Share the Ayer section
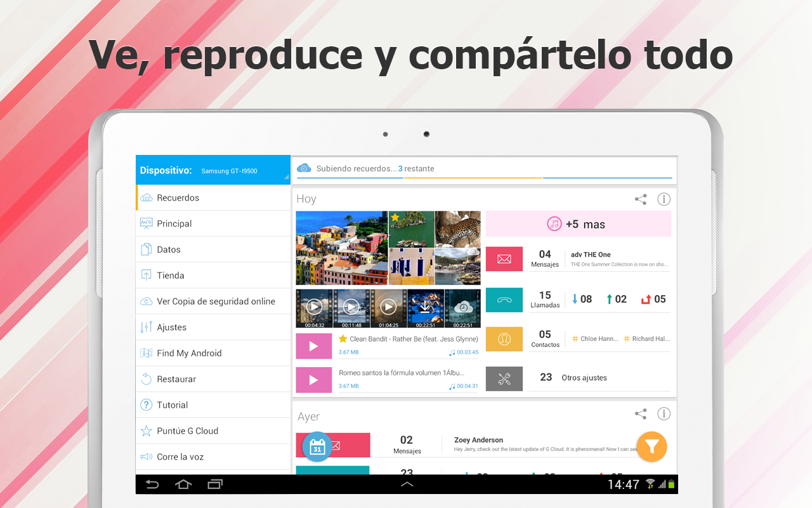 641,414
